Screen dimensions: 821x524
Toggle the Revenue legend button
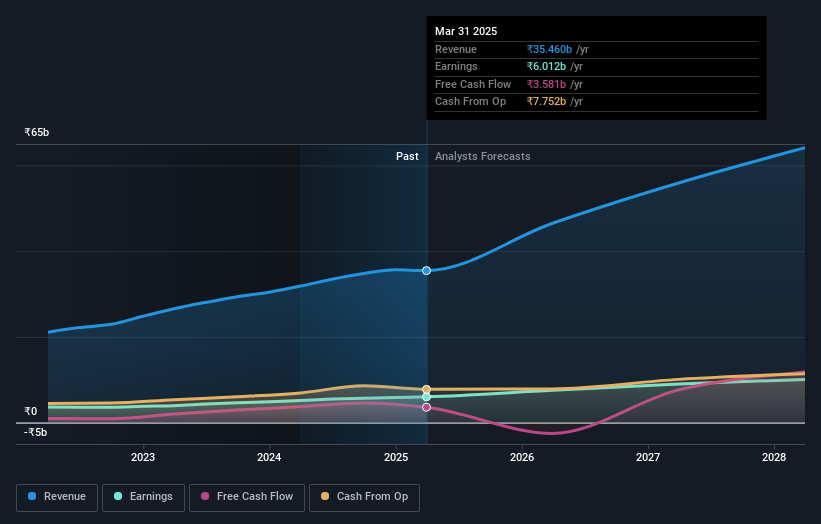click(57, 497)
